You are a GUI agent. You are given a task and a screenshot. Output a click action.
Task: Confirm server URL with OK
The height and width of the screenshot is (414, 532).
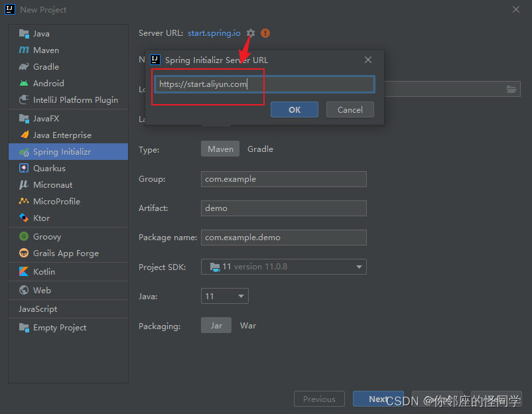click(x=295, y=109)
